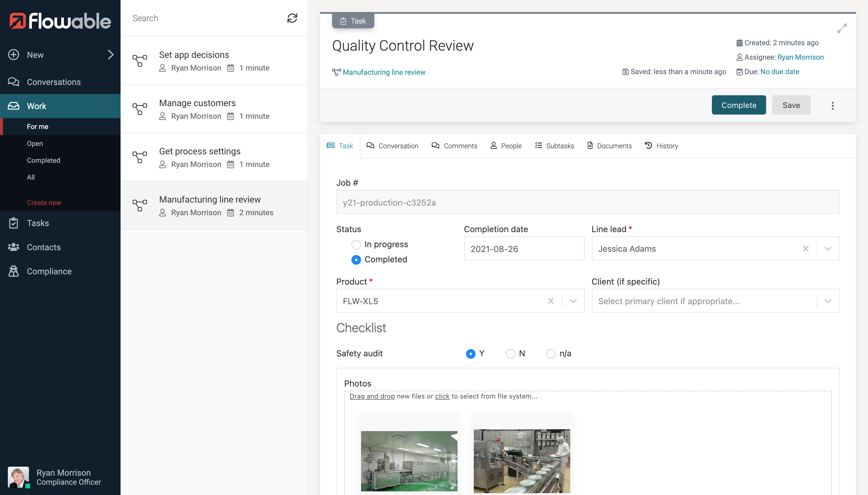Click the New plus circle icon
Viewport: 868px width, 495px height.
[x=14, y=54]
